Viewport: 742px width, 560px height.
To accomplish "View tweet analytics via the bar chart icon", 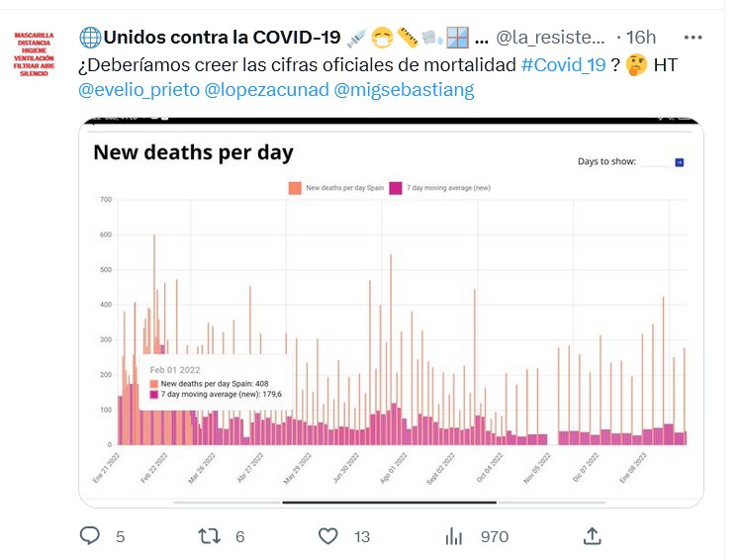I will point(454,536).
